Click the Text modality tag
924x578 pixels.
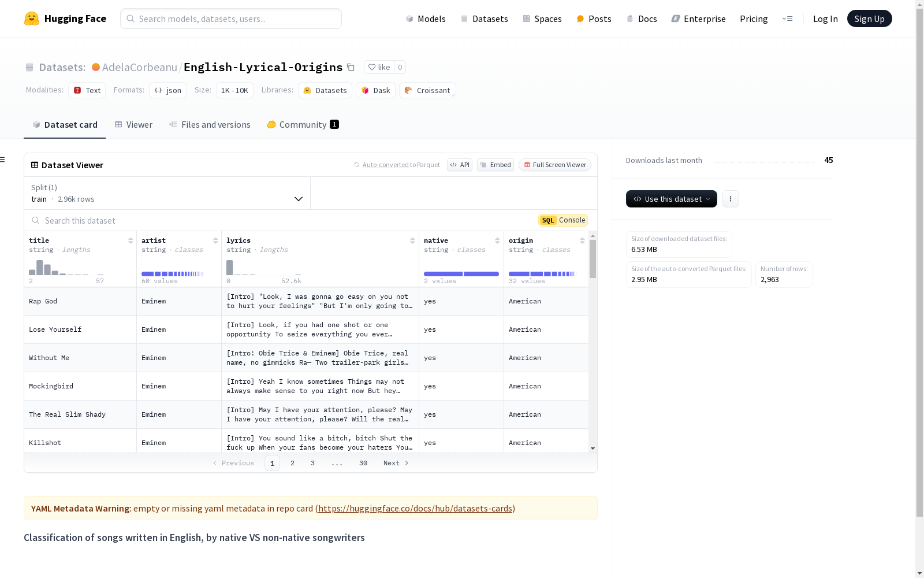tap(87, 90)
